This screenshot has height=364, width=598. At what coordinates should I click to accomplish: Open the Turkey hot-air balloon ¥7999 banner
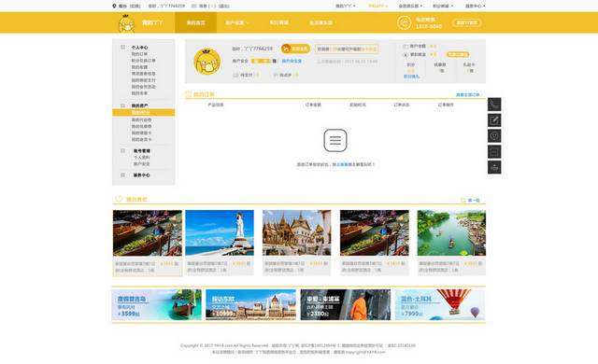tap(440, 304)
